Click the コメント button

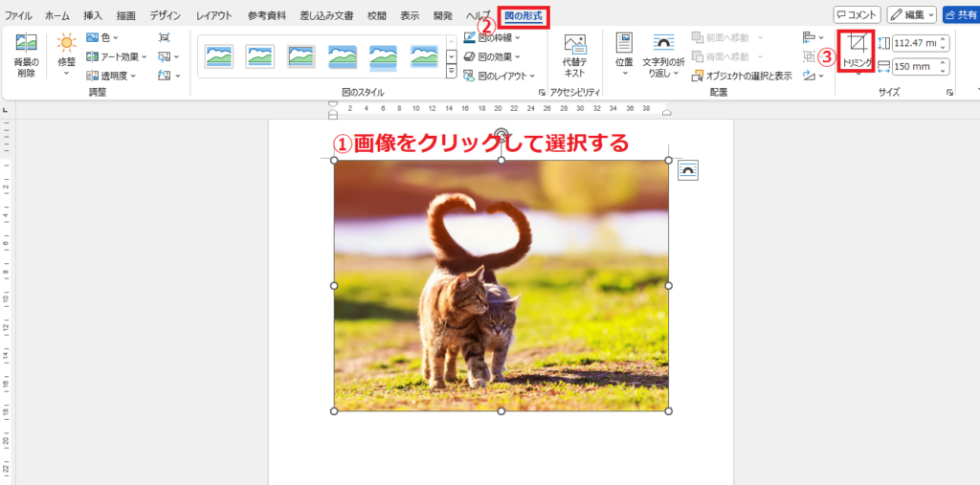tap(857, 15)
